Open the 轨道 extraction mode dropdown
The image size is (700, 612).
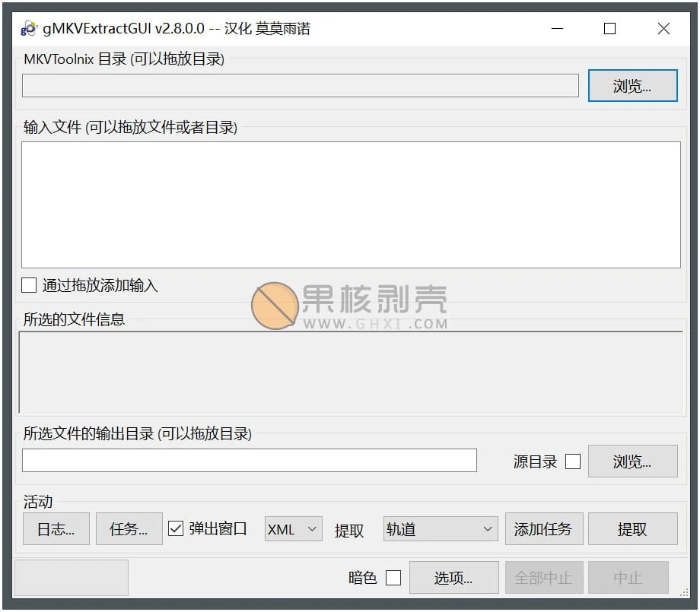(x=440, y=528)
